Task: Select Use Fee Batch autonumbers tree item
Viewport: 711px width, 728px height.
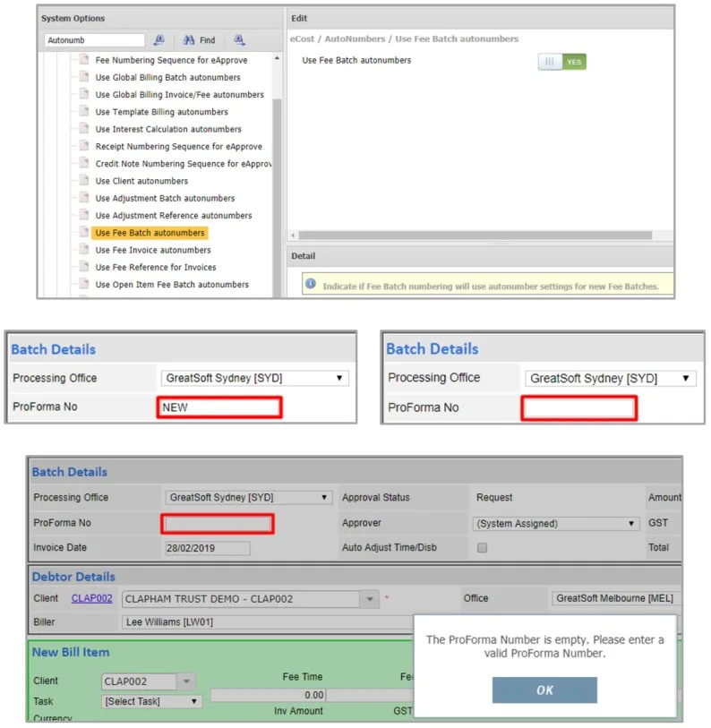Action: [x=150, y=233]
